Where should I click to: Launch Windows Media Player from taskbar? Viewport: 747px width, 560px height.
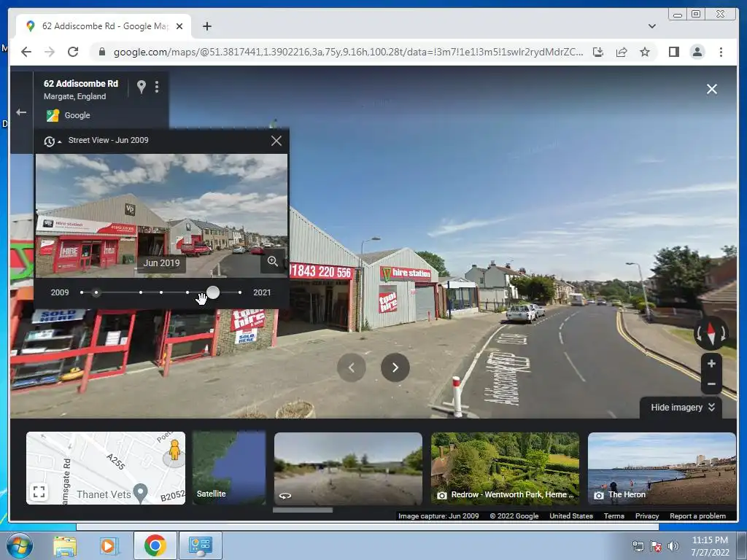pyautogui.click(x=109, y=545)
